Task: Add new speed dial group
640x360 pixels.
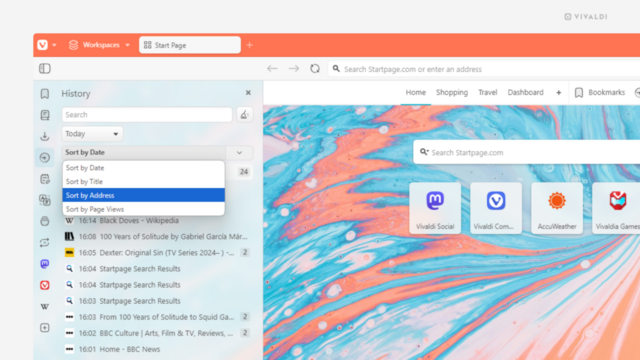Action: click(558, 93)
